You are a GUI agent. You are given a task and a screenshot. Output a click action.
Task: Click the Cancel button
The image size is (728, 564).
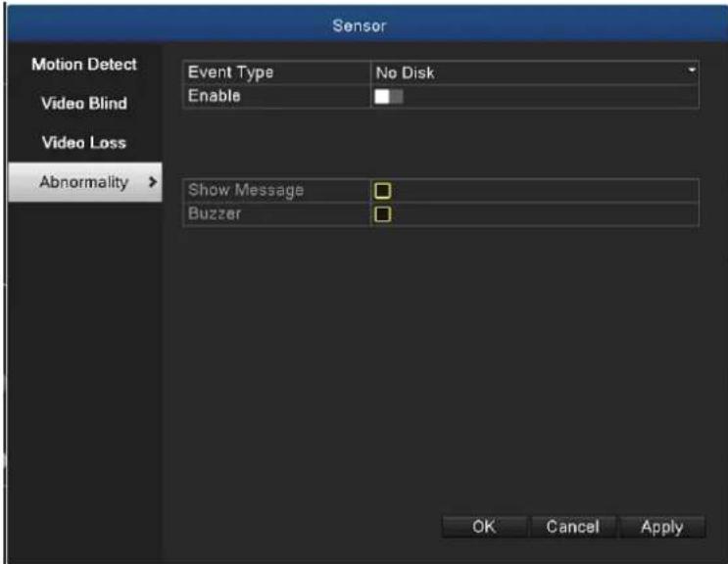pos(573,527)
